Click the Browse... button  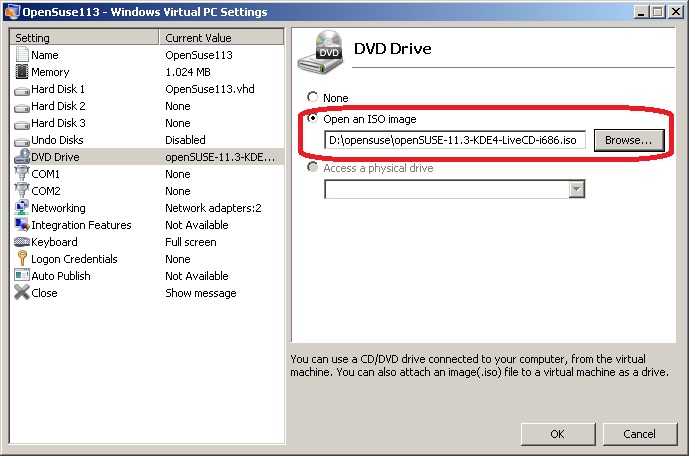[x=629, y=140]
